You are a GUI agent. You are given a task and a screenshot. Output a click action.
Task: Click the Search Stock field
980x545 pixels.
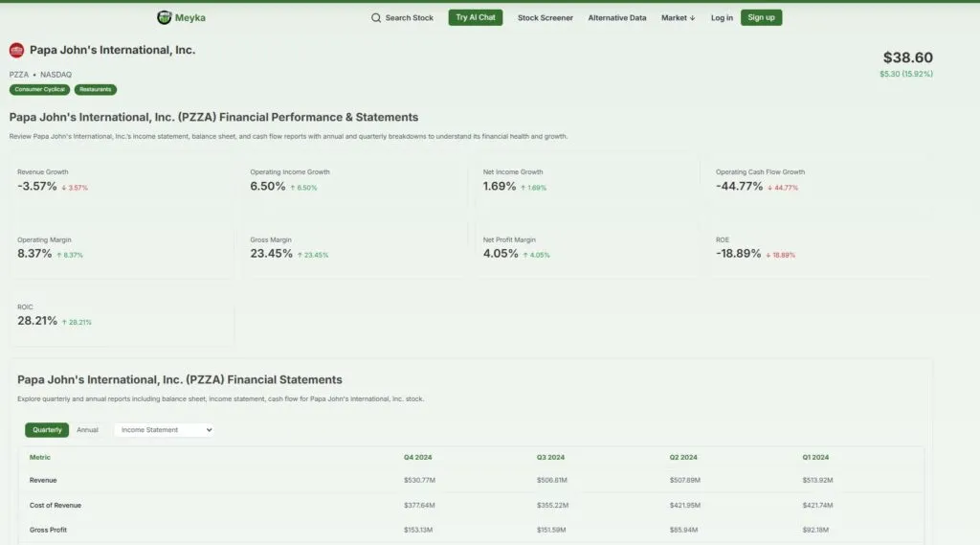coord(402,18)
